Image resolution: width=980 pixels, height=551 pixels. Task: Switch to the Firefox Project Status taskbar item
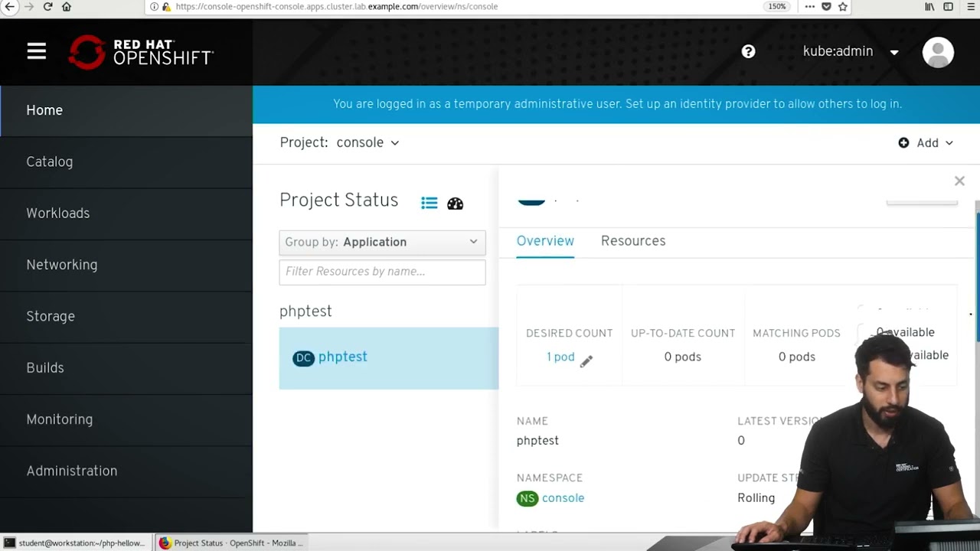[x=231, y=543]
